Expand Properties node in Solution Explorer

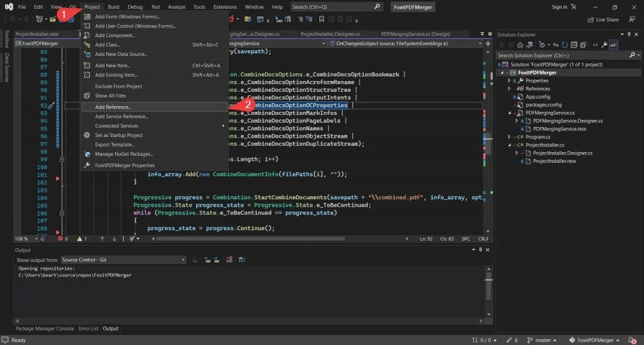[x=509, y=81]
